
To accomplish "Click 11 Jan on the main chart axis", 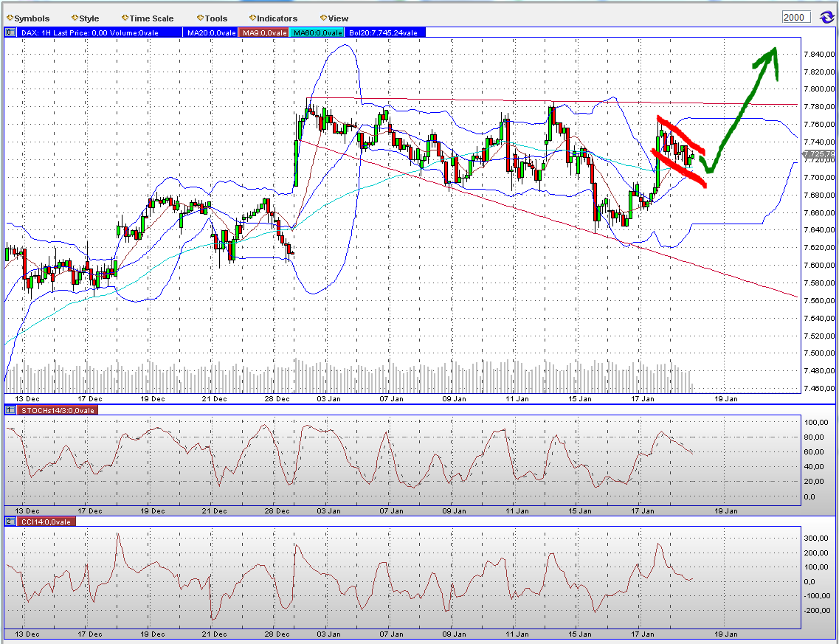I will tap(517, 398).
